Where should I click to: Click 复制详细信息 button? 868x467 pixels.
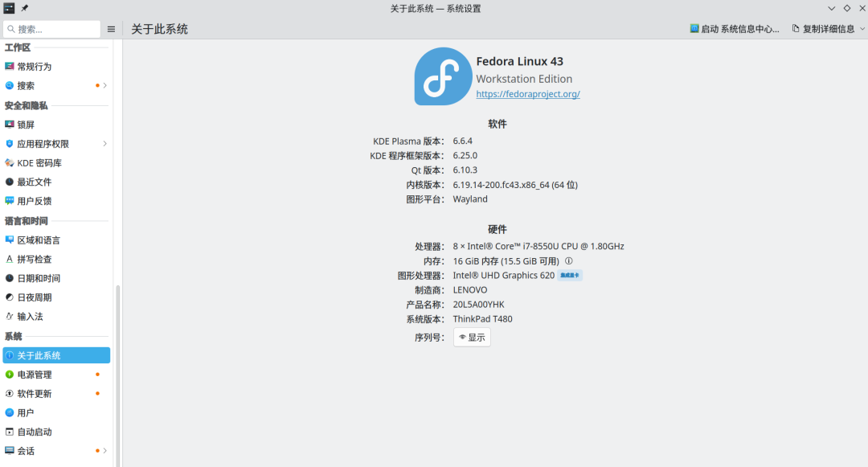(823, 29)
